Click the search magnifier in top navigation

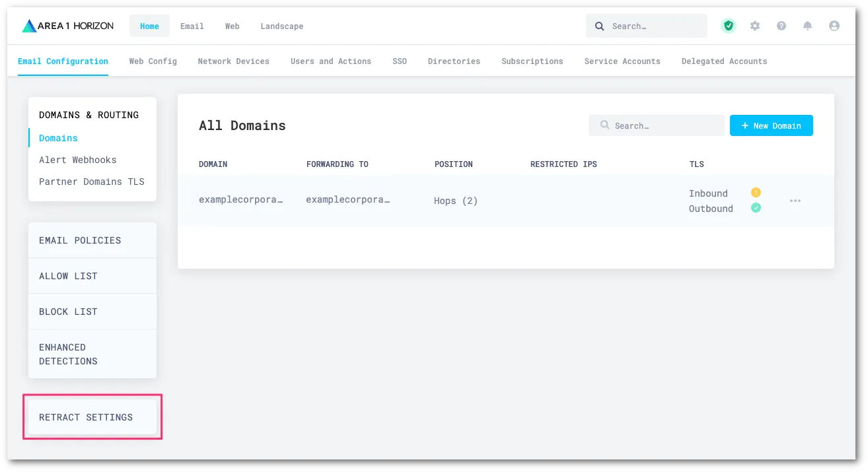click(x=599, y=26)
